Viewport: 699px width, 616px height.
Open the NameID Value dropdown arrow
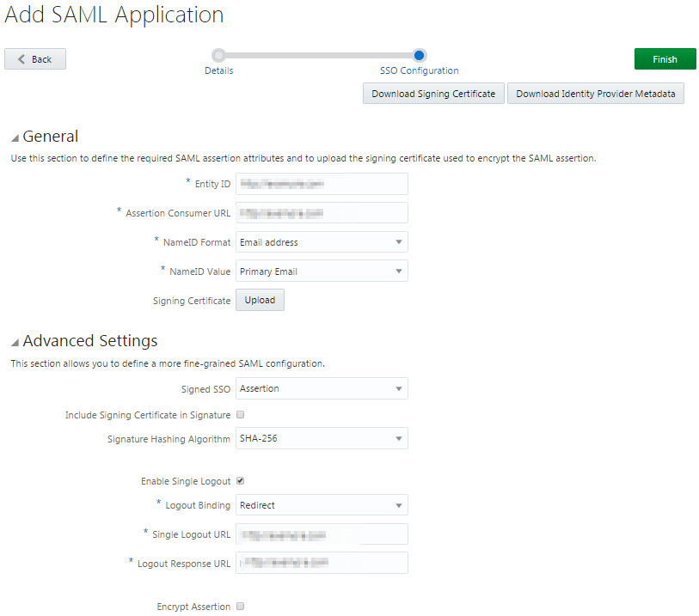pyautogui.click(x=398, y=271)
